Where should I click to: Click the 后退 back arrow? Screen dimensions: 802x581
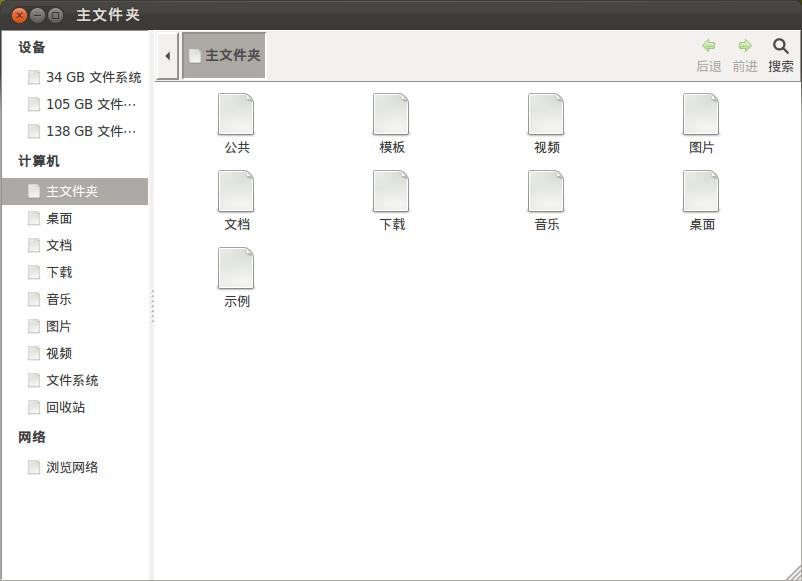coord(708,46)
